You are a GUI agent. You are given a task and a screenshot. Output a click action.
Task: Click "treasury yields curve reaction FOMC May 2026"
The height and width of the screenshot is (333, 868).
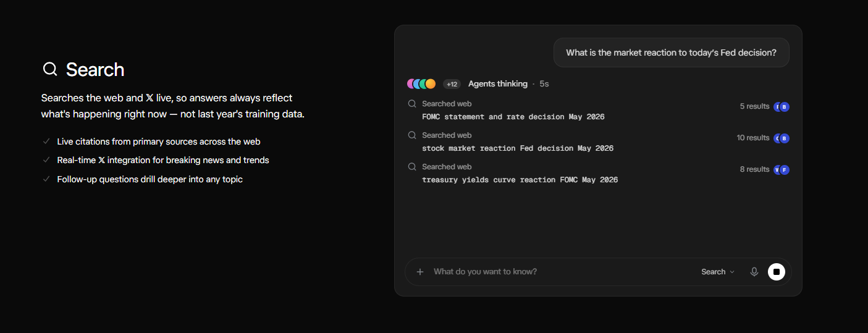[x=520, y=180]
